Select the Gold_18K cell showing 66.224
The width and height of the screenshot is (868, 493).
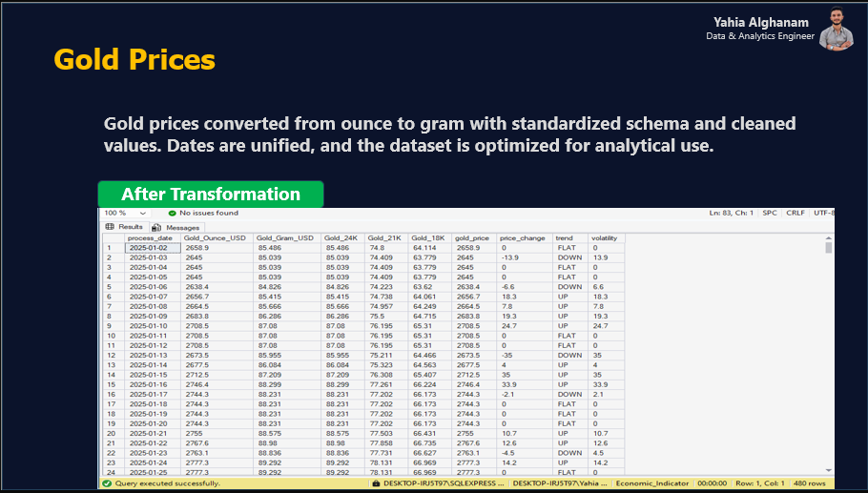click(x=430, y=384)
